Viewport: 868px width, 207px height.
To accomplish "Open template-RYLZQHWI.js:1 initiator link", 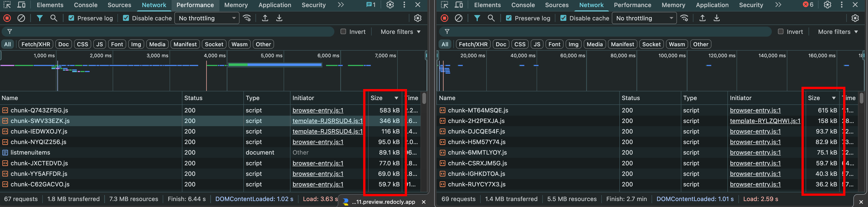I will coord(765,121).
